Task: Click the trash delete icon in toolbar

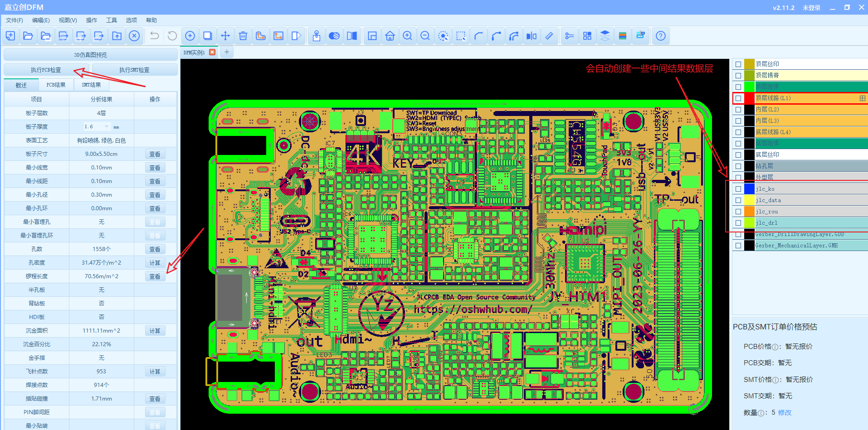Action: coord(243,36)
